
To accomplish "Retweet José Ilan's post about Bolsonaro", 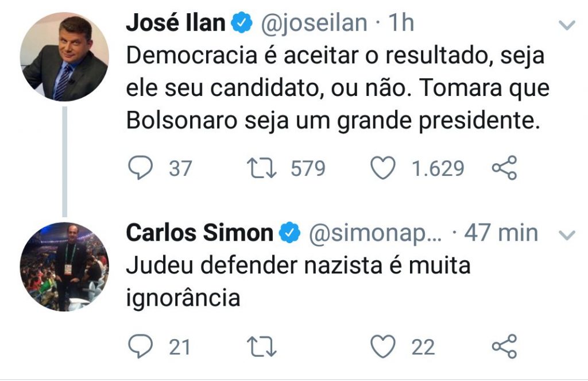I will (262, 168).
